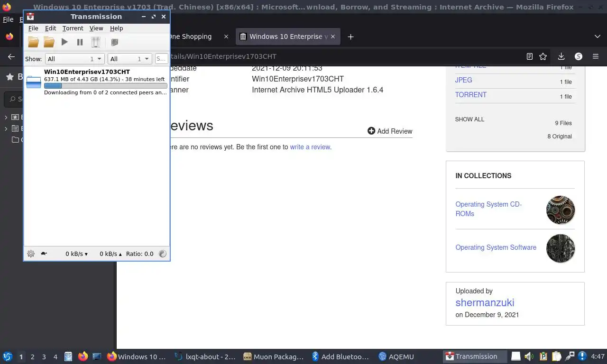The height and width of the screenshot is (364, 607).
Task: Click SHOW ALL files link
Action: 469,119
